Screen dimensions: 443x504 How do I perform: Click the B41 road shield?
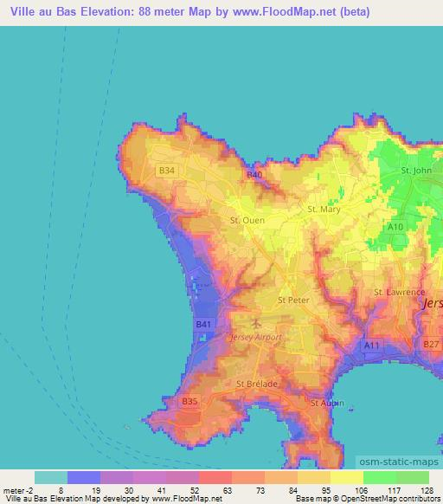click(203, 325)
